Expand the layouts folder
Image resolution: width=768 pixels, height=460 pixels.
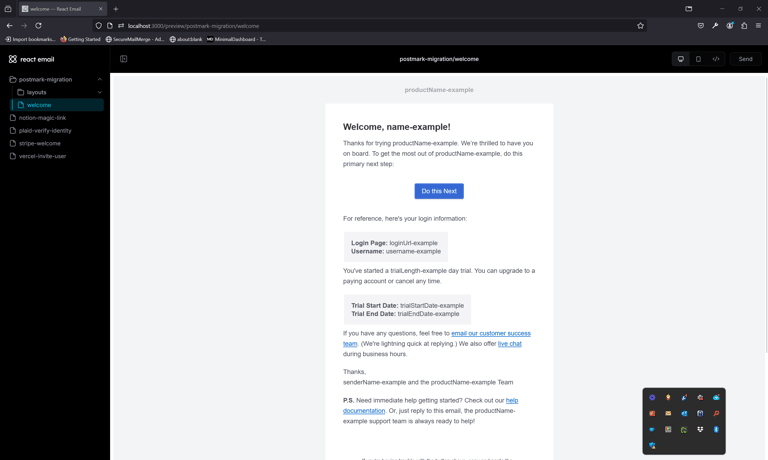99,92
